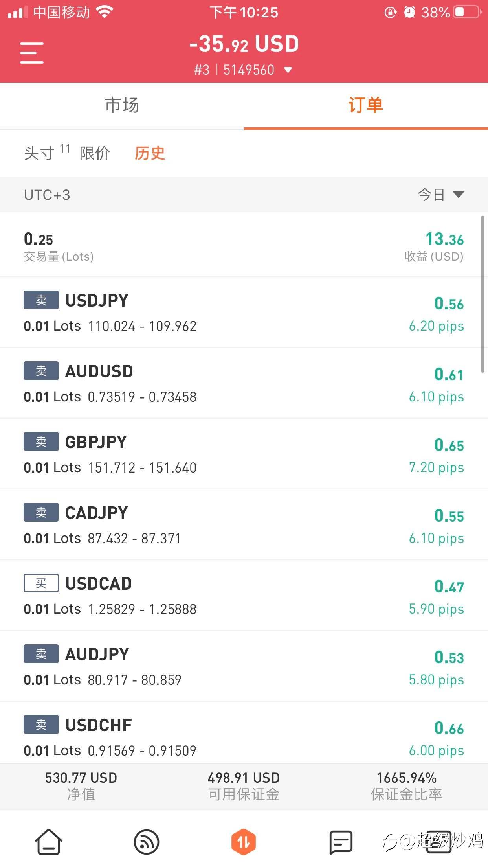Open the chat messages icon
This screenshot has width=488, height=868.
click(341, 842)
